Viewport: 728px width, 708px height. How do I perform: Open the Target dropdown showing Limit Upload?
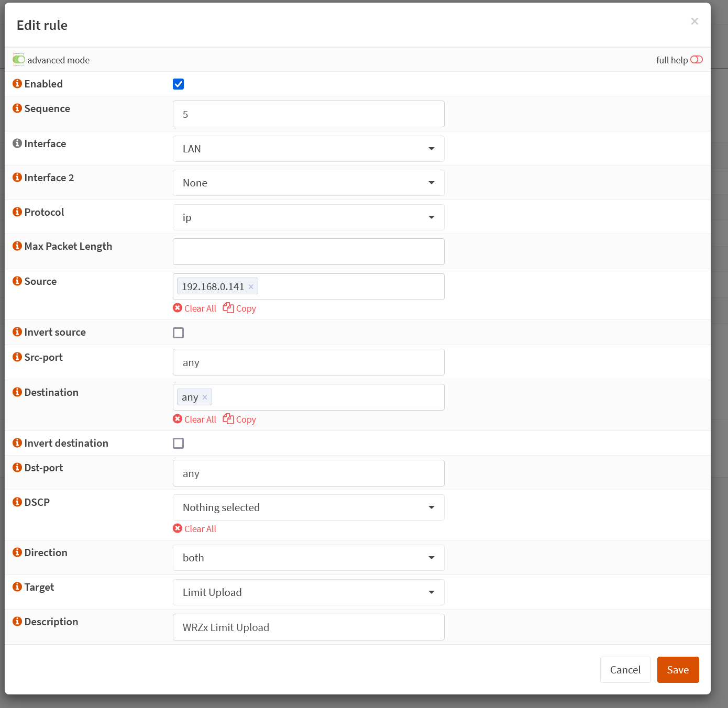pos(308,592)
